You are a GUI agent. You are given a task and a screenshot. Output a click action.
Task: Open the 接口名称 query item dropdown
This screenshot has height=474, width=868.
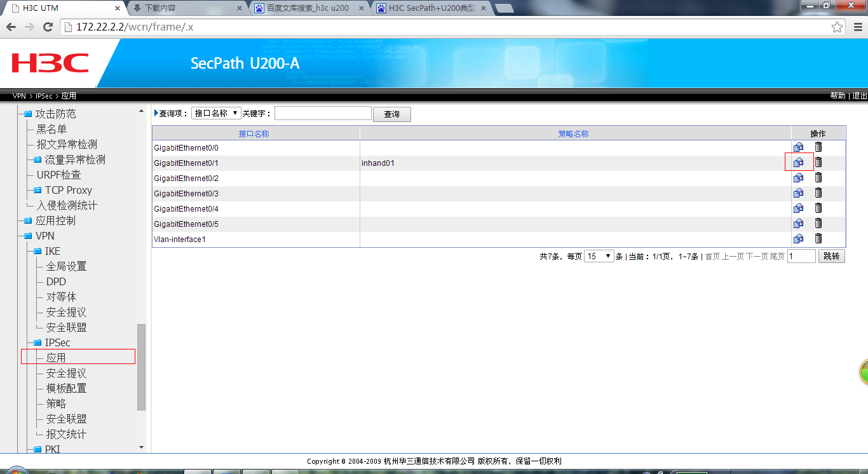tap(216, 113)
